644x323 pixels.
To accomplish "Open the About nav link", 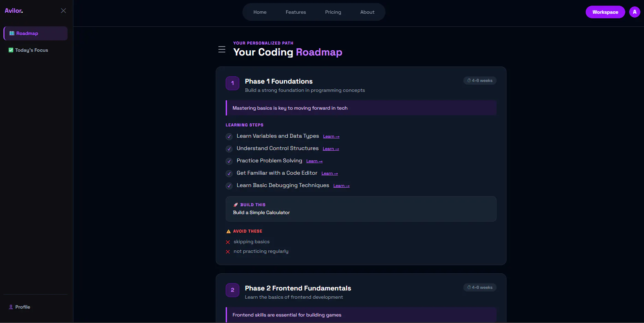I will point(367,12).
